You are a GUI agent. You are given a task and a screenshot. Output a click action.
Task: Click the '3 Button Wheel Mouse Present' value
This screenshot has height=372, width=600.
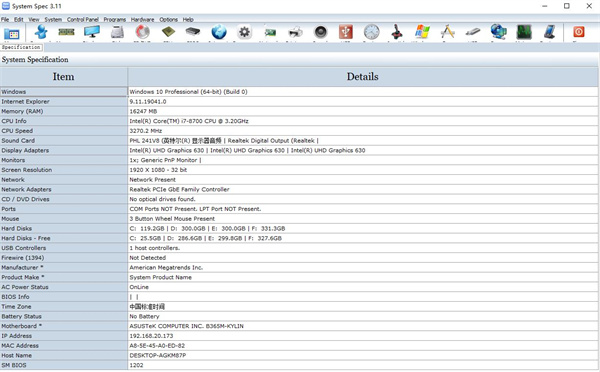coord(172,219)
